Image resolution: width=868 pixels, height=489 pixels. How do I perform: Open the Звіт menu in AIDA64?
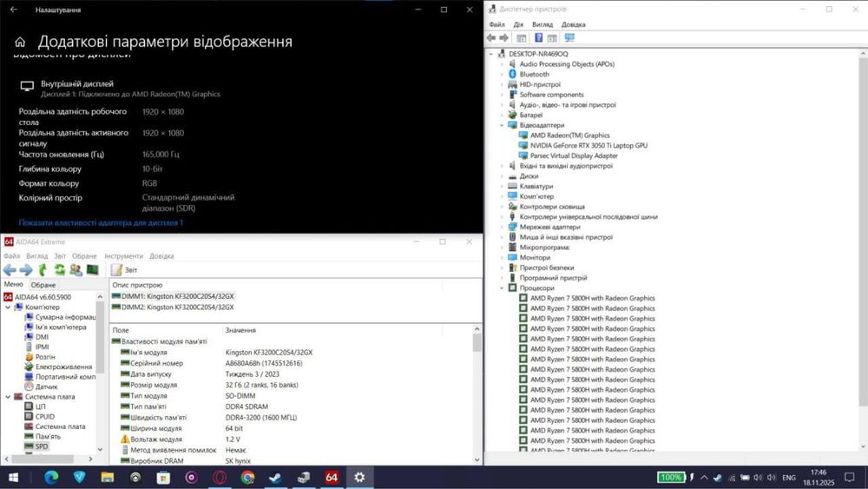point(60,256)
